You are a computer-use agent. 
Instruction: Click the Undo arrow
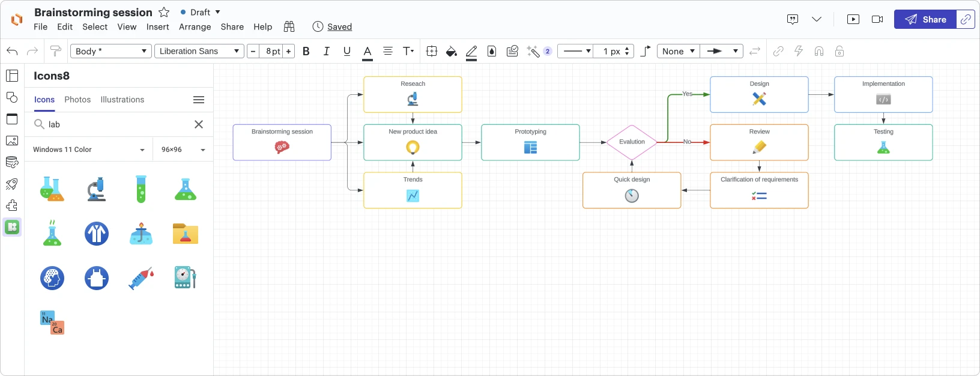pyautogui.click(x=12, y=51)
